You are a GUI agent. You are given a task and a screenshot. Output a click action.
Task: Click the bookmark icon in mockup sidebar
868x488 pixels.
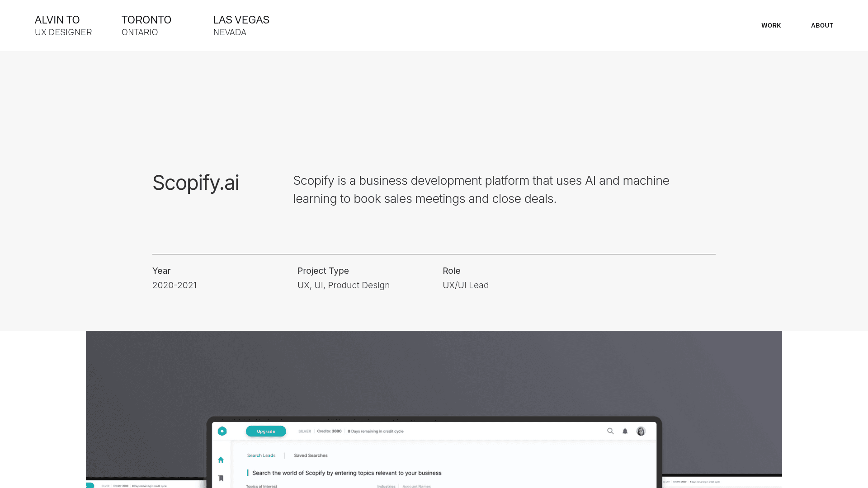click(221, 478)
